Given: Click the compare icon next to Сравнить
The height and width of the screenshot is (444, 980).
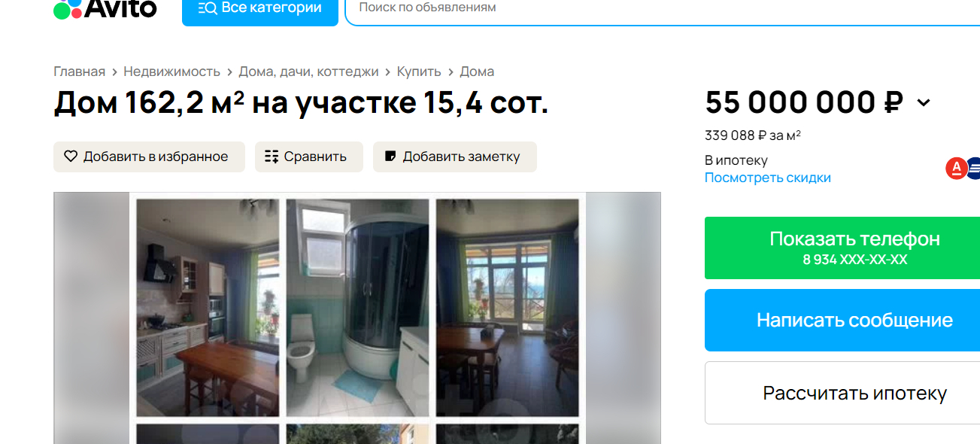Looking at the screenshot, I should (x=272, y=157).
